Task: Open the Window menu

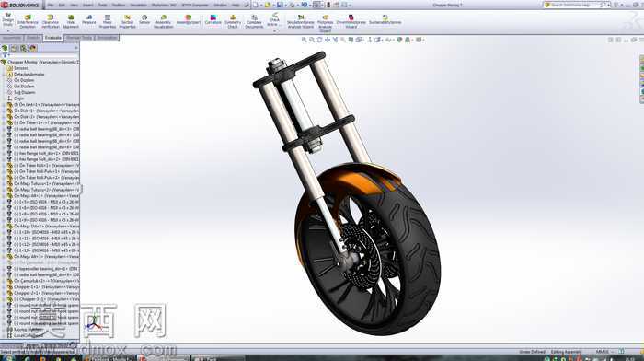Action: 220,5
